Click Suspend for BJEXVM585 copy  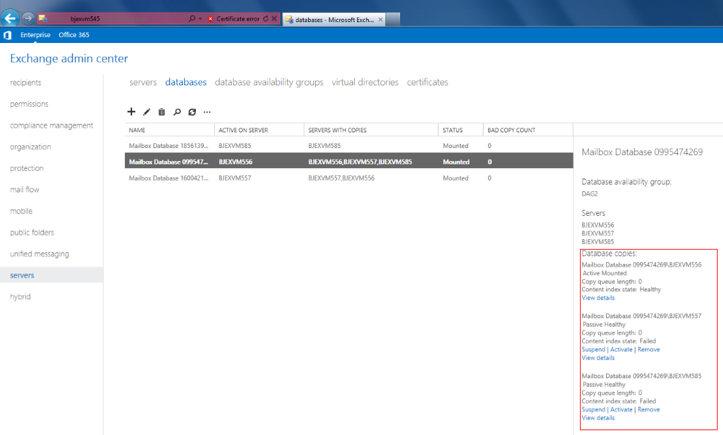click(593, 410)
